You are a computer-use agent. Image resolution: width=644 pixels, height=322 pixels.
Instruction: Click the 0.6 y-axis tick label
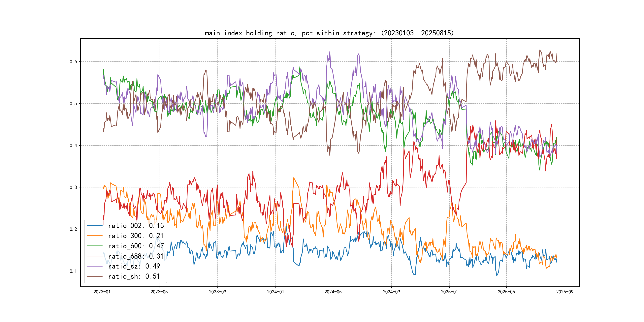click(x=73, y=62)
